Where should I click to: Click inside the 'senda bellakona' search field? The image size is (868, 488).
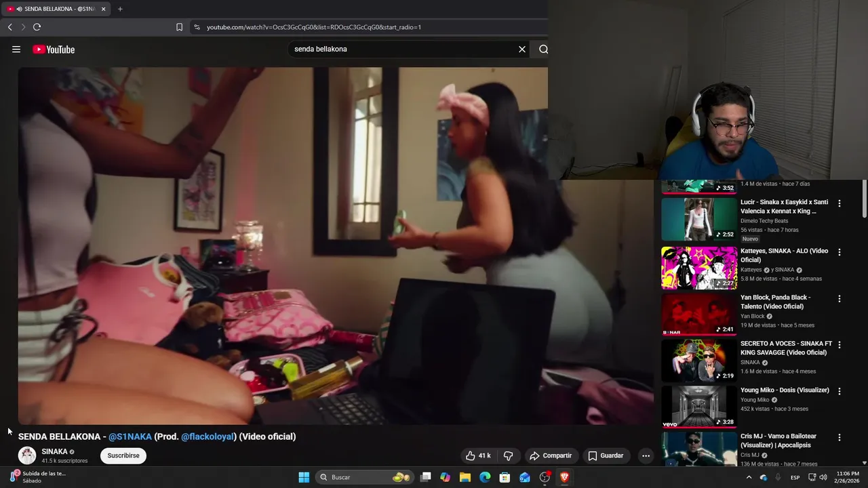pos(403,49)
